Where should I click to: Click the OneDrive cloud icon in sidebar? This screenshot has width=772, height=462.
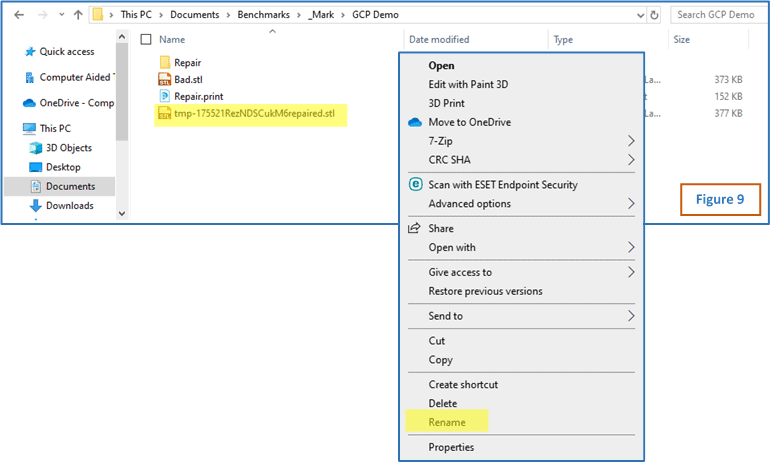tap(29, 102)
